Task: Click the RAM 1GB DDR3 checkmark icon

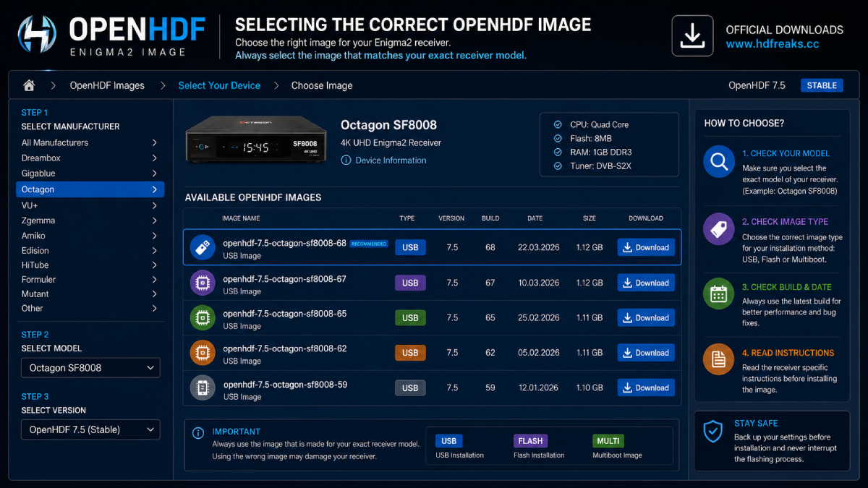Action: (x=557, y=152)
